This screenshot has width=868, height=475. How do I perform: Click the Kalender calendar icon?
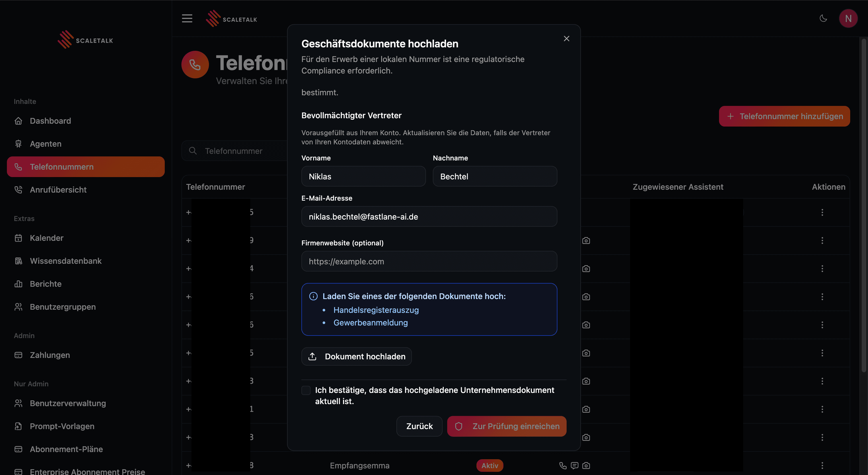pyautogui.click(x=19, y=238)
